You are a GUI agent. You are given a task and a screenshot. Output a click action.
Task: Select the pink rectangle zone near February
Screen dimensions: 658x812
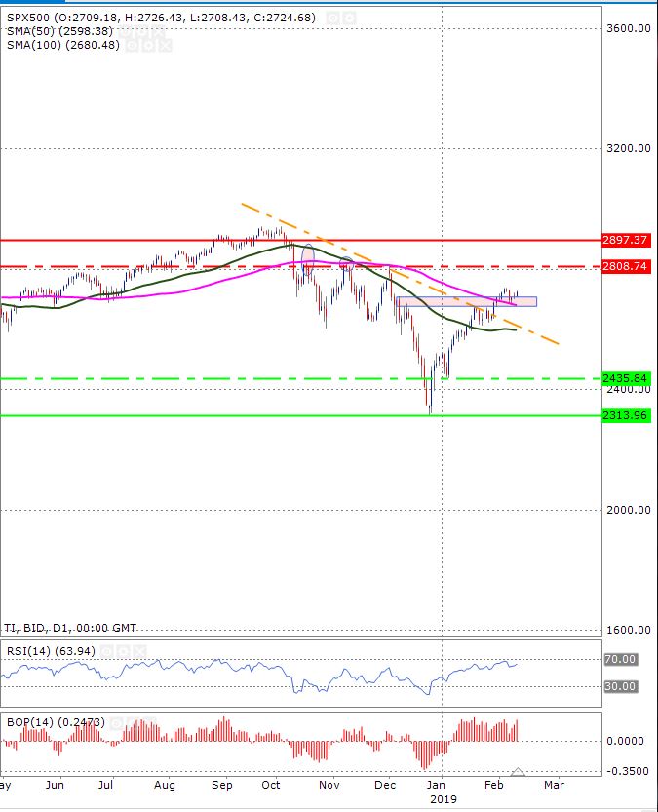[466, 301]
